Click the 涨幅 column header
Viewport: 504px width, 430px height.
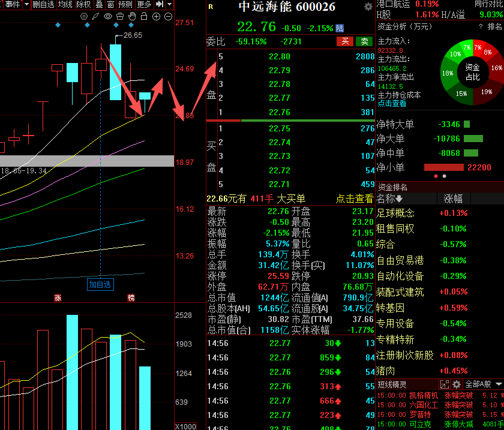[453, 199]
